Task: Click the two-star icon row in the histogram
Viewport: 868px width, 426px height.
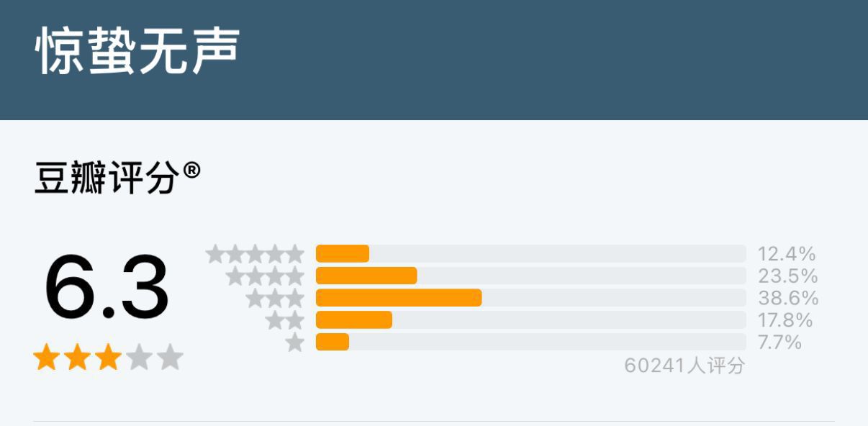Action: point(285,320)
